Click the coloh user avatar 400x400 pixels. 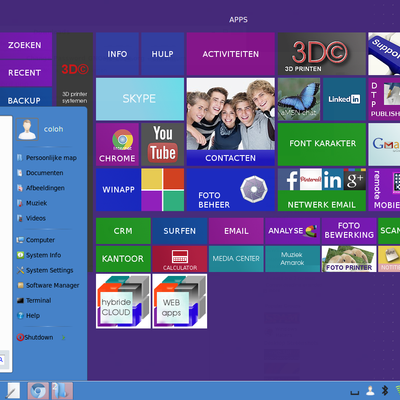[x=27, y=129]
